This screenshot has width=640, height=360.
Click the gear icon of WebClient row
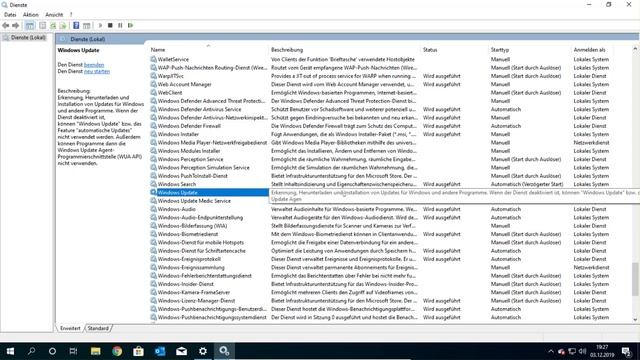[x=153, y=93]
